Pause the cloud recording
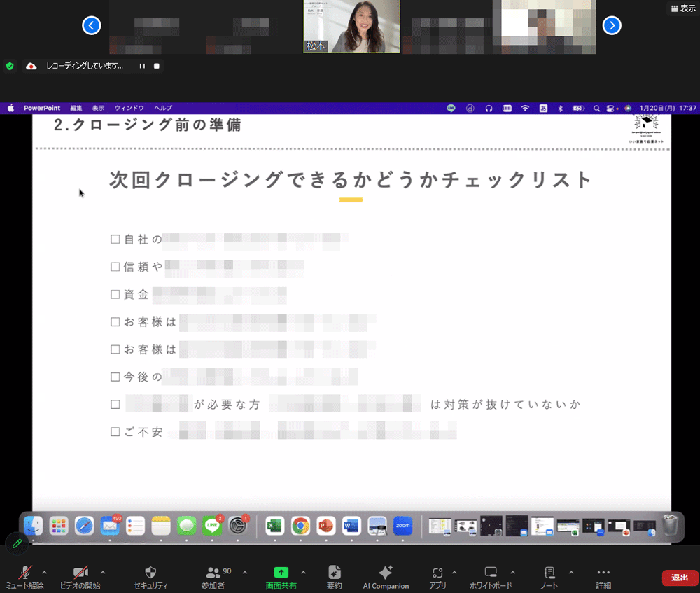700x593 pixels. pyautogui.click(x=142, y=66)
